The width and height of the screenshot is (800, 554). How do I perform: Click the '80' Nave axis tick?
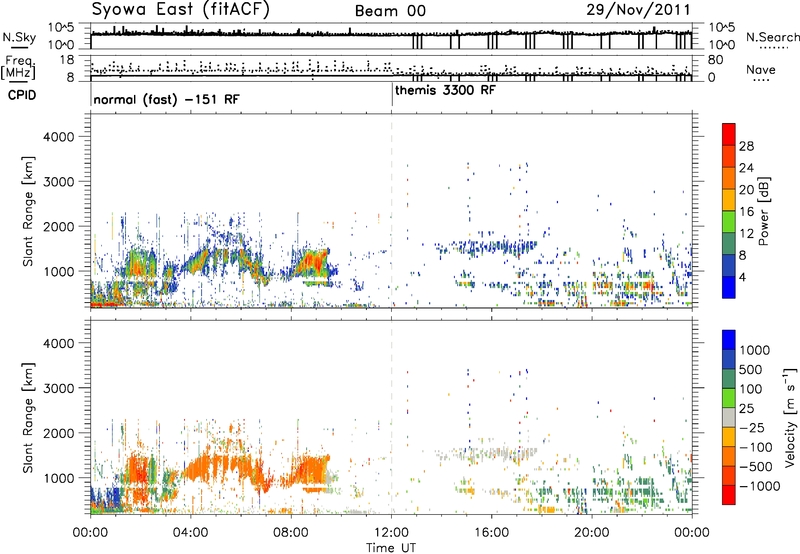[x=715, y=60]
